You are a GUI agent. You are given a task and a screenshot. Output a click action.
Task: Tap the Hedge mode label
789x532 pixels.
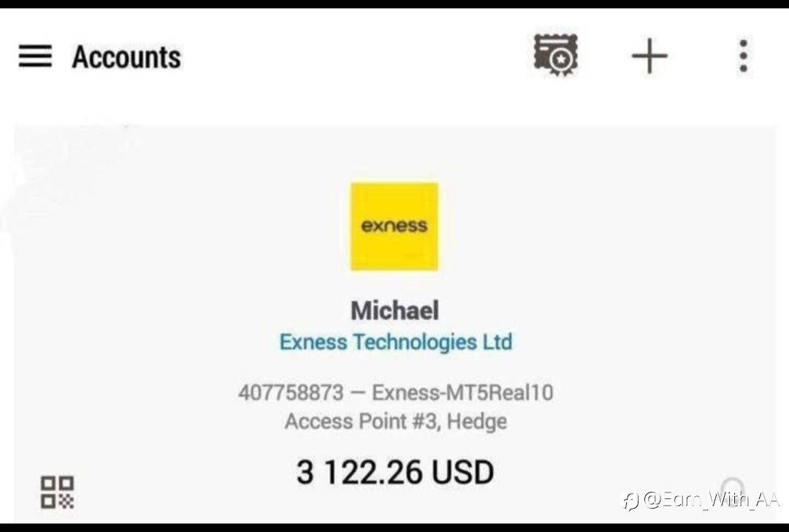[476, 421]
